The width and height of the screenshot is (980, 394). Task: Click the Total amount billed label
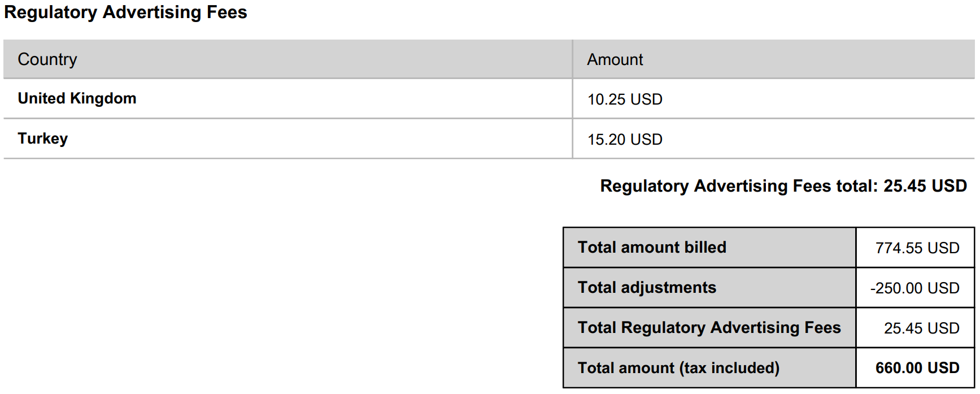coord(652,248)
